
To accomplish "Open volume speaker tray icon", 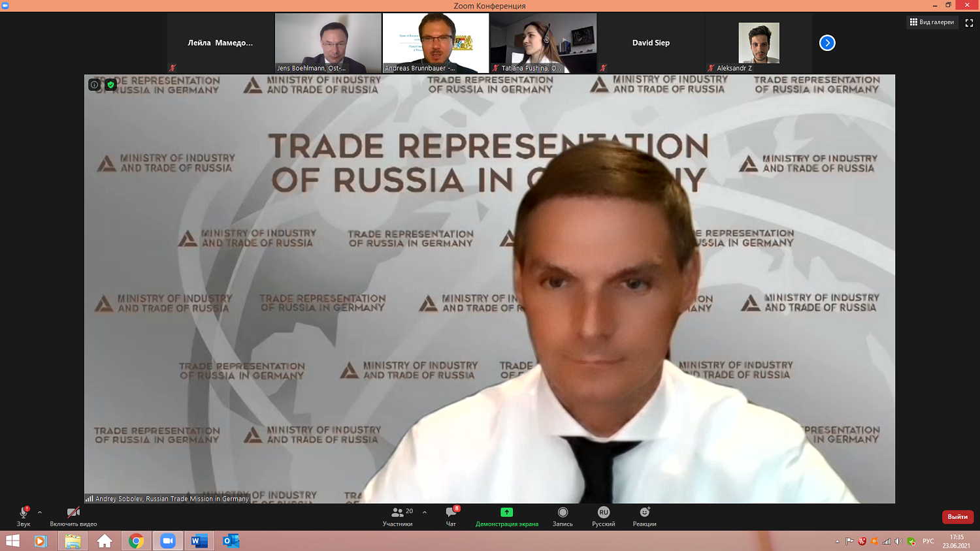I will point(899,541).
